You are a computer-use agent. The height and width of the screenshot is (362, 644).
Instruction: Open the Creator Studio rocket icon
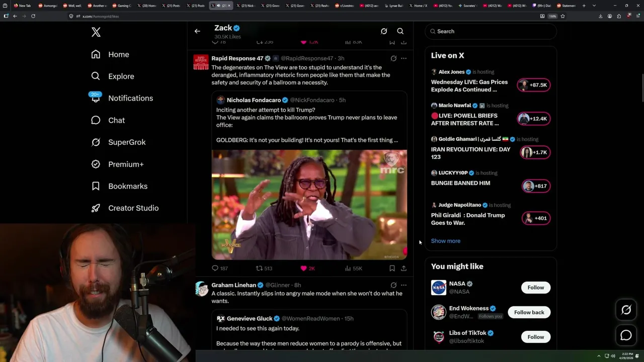click(x=96, y=208)
